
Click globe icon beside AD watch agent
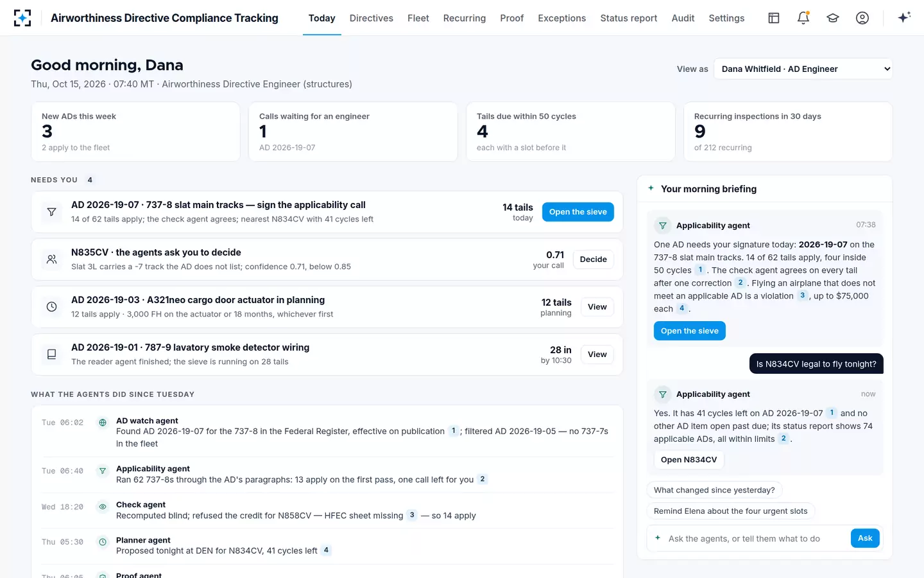[103, 423]
